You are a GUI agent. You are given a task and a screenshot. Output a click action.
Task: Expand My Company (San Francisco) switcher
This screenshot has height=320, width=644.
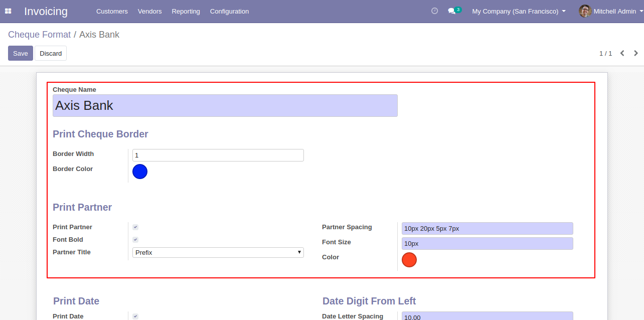(519, 11)
